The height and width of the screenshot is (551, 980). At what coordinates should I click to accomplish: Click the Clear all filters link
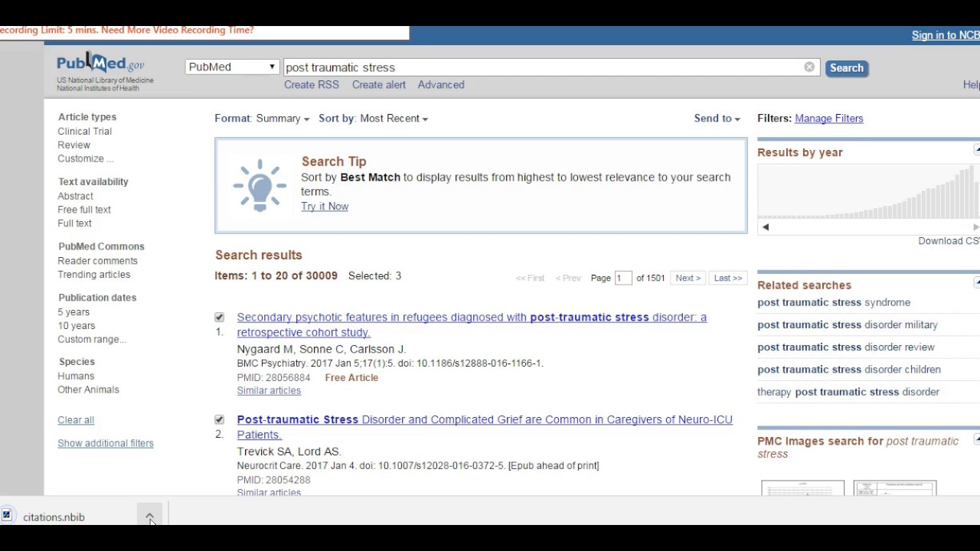click(x=76, y=420)
